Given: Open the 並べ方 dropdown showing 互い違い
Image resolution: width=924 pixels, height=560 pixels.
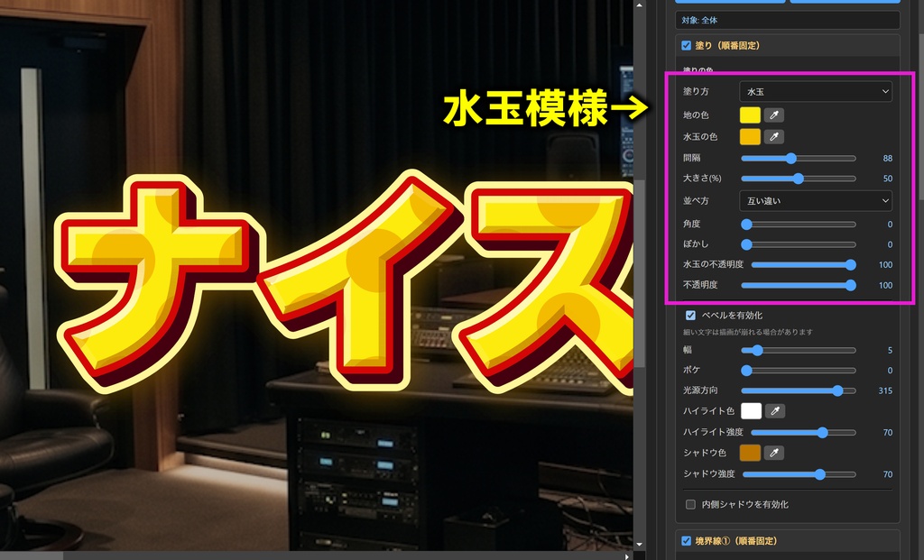Looking at the screenshot, I should click(x=816, y=201).
